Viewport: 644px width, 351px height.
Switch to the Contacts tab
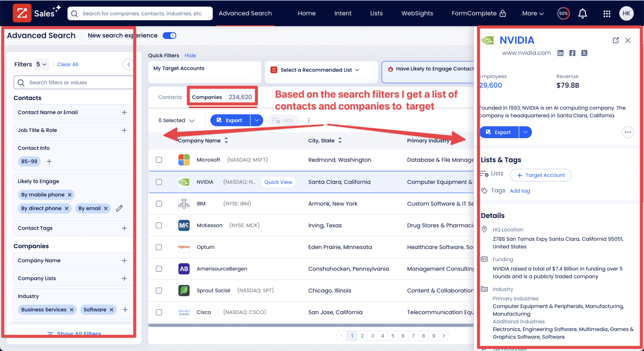[170, 97]
